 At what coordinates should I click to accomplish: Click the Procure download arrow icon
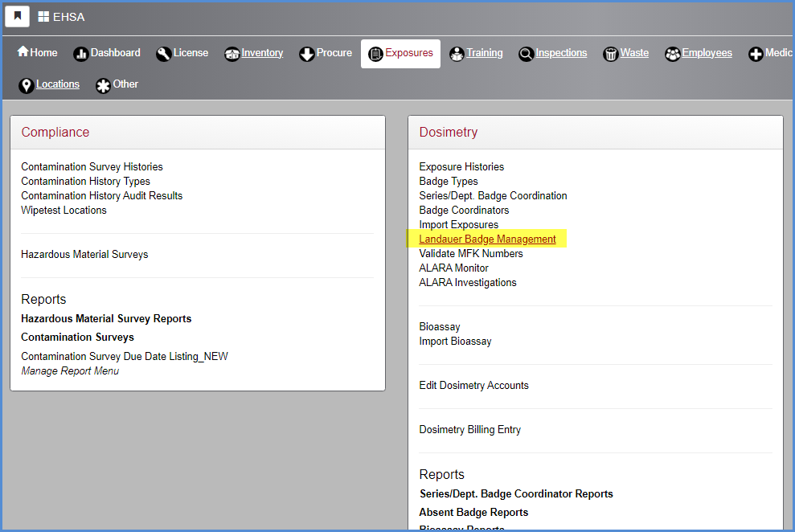click(x=307, y=54)
